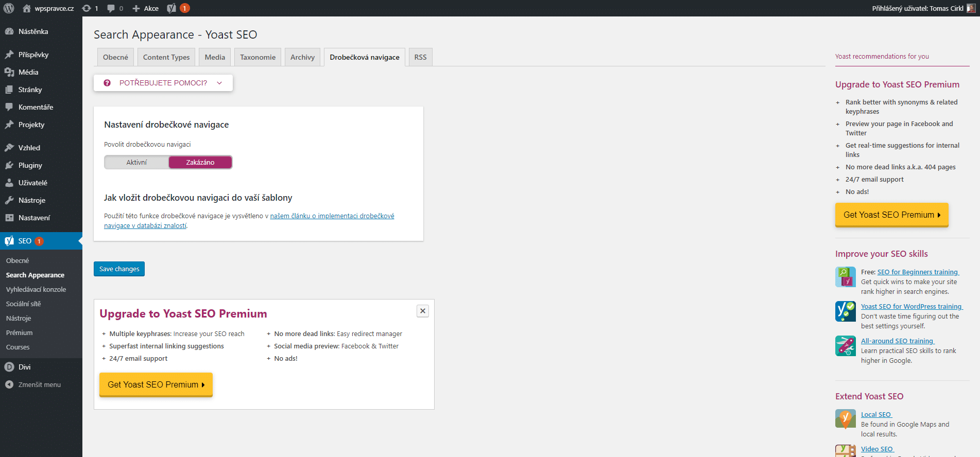
Task: Close the Upgrade to Yoast SEO Premium banner
Action: point(423,311)
